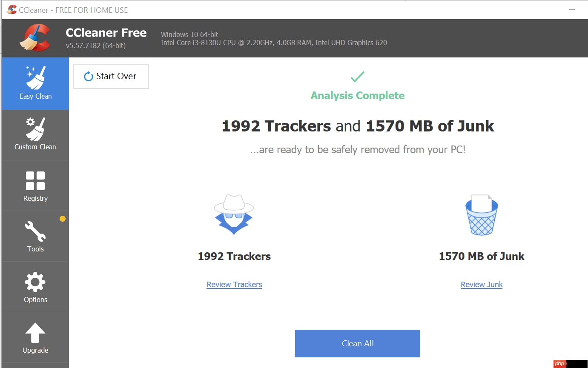
Task: Minimize the CCleaner window
Action: click(572, 9)
